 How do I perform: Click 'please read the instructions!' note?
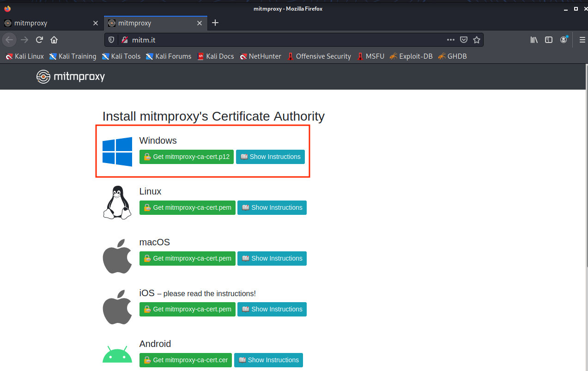pyautogui.click(x=210, y=293)
